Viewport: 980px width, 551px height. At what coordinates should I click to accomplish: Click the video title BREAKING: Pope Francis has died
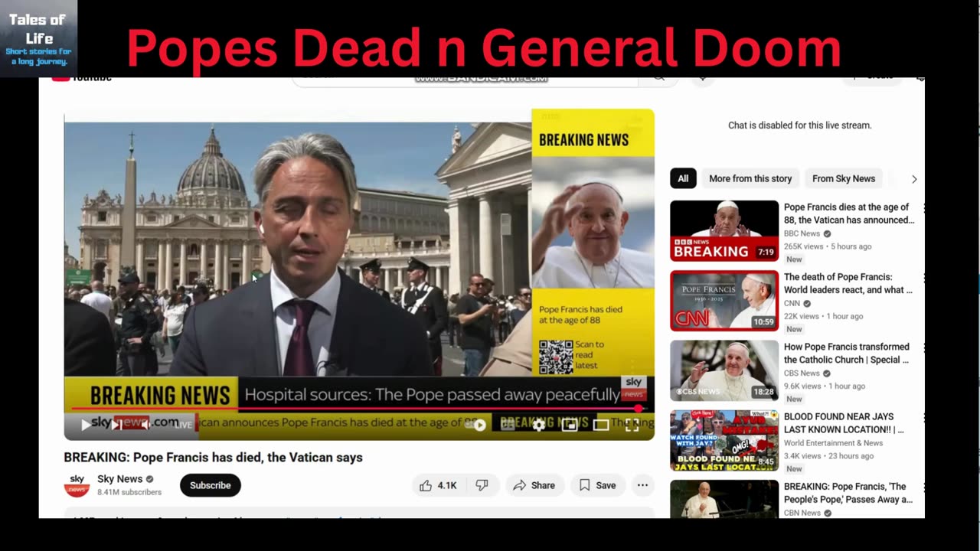(214, 457)
